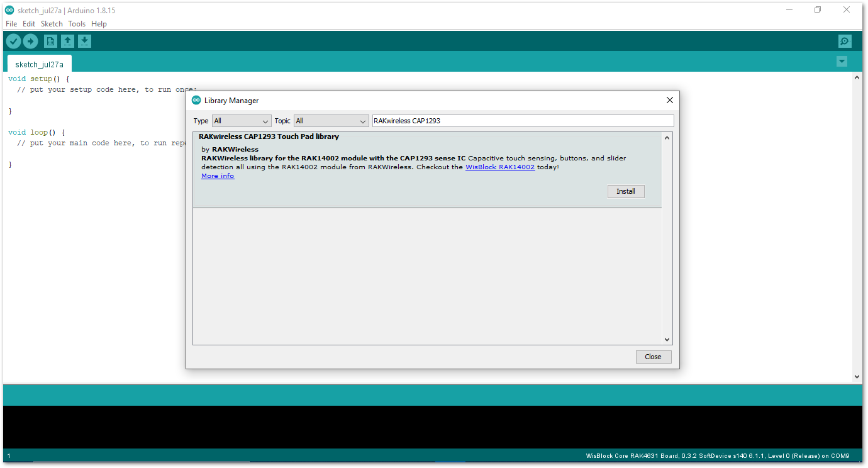The height and width of the screenshot is (468, 868).
Task: Click the void setup() code line
Action: (x=38, y=79)
